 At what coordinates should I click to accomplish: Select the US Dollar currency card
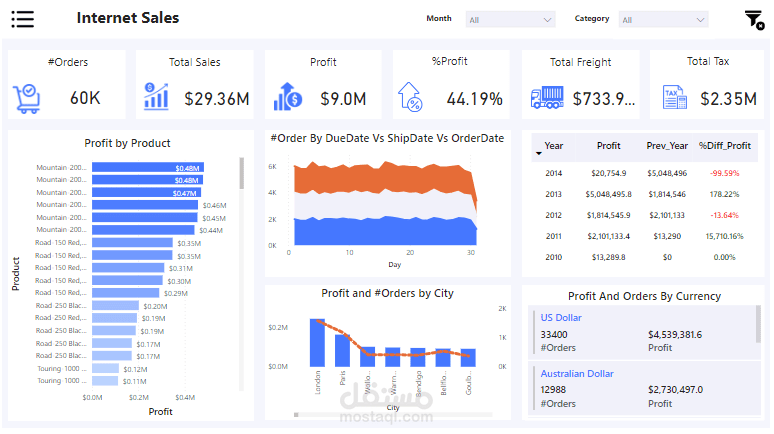point(644,332)
